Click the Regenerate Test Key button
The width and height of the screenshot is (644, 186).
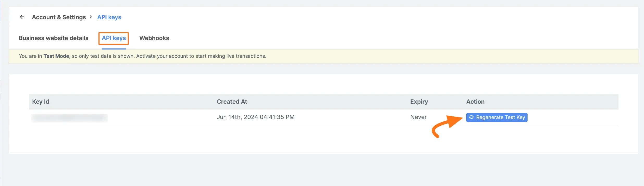497,117
